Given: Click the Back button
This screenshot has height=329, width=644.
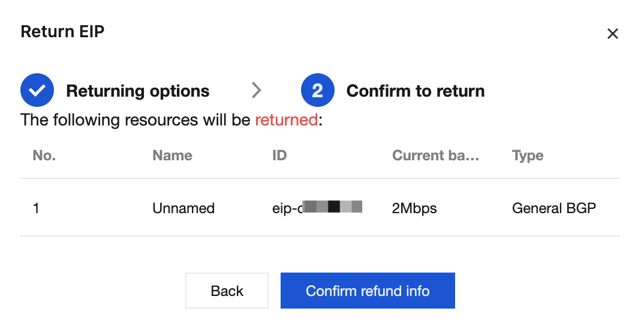Looking at the screenshot, I should [227, 291].
